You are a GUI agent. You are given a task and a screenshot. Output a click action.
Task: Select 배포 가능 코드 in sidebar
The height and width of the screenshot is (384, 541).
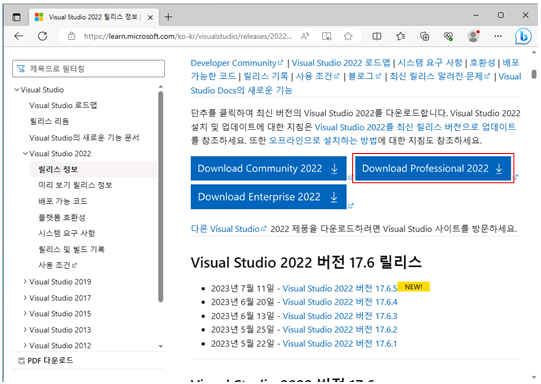[x=63, y=201]
